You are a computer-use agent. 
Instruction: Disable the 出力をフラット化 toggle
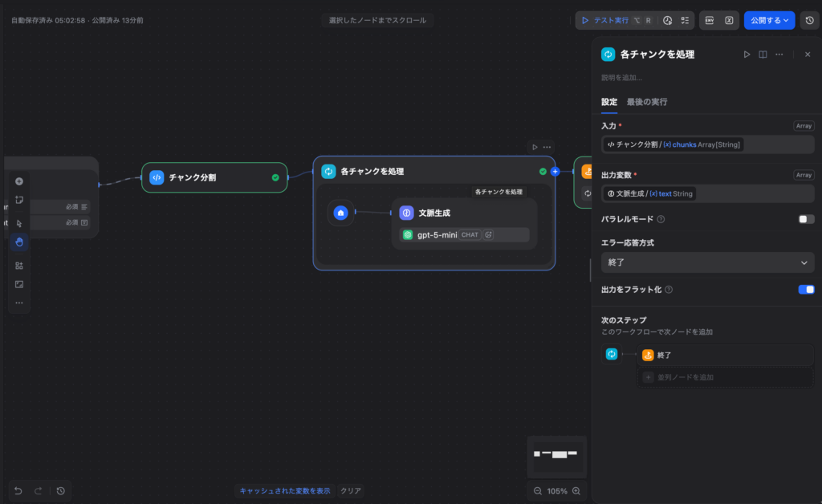[805, 290]
